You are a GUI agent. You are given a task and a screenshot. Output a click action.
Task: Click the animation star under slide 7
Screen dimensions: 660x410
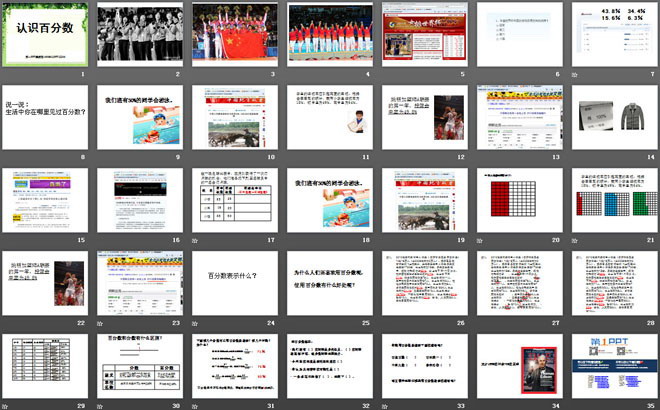(575, 75)
